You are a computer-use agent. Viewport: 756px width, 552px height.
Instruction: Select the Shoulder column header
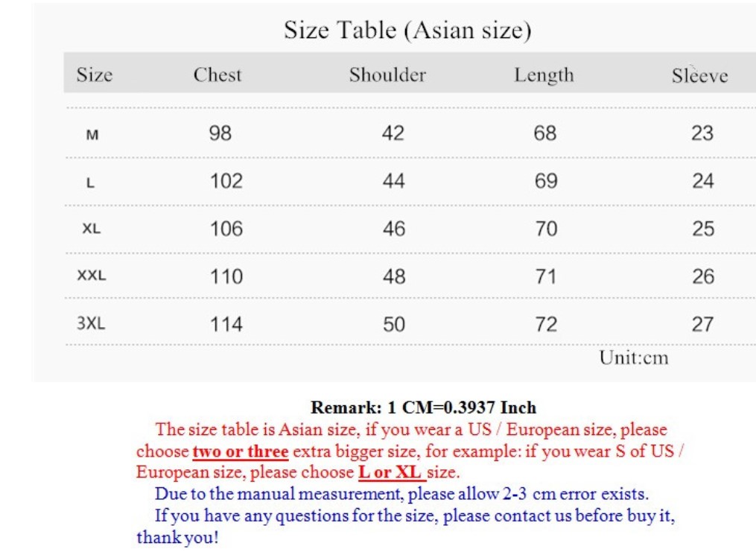point(387,75)
